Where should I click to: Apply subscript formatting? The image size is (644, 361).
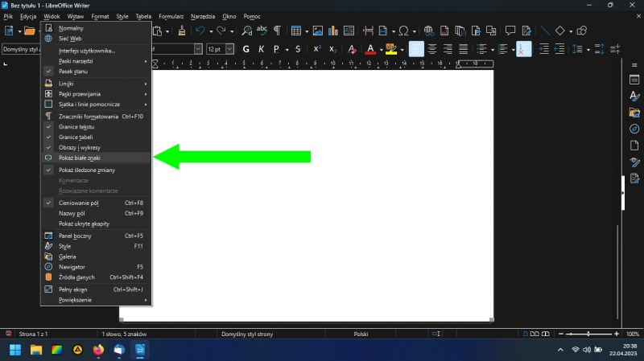(332, 49)
